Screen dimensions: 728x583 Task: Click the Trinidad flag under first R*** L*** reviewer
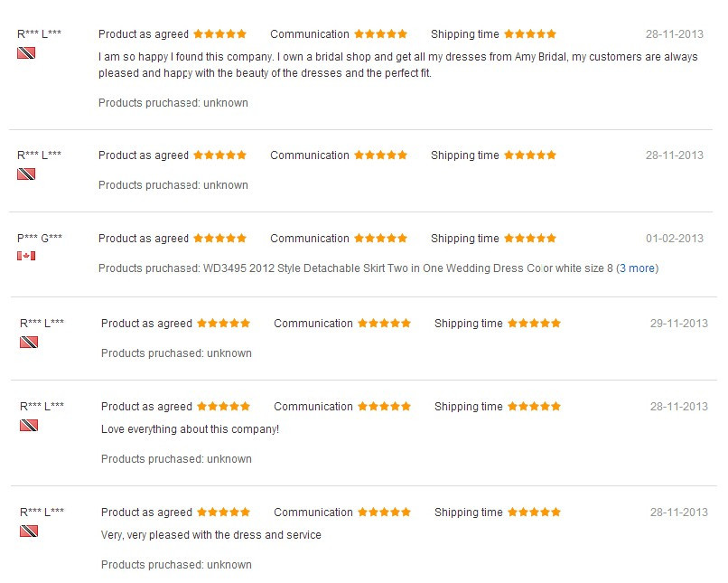coord(26,53)
